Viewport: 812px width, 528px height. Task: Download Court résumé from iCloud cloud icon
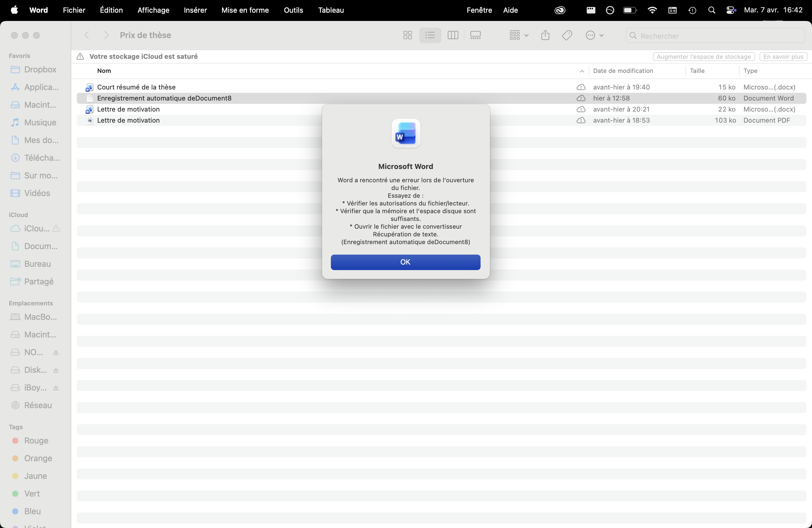[x=581, y=87]
